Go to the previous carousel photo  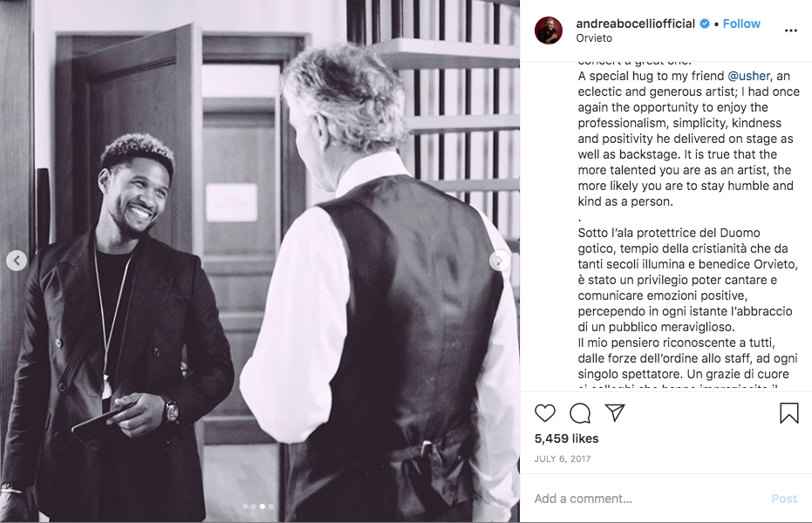[17, 261]
